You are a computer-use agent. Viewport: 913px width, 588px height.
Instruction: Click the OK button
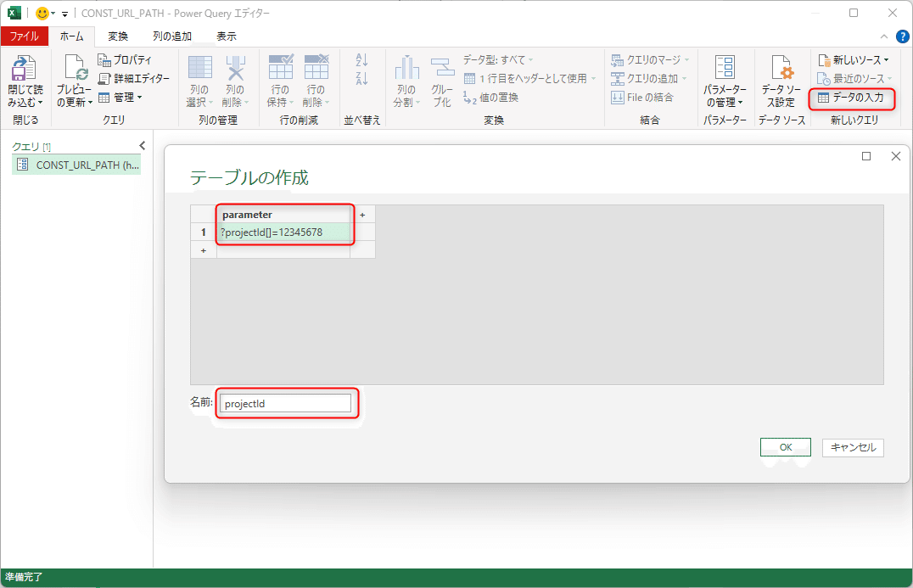click(x=786, y=447)
